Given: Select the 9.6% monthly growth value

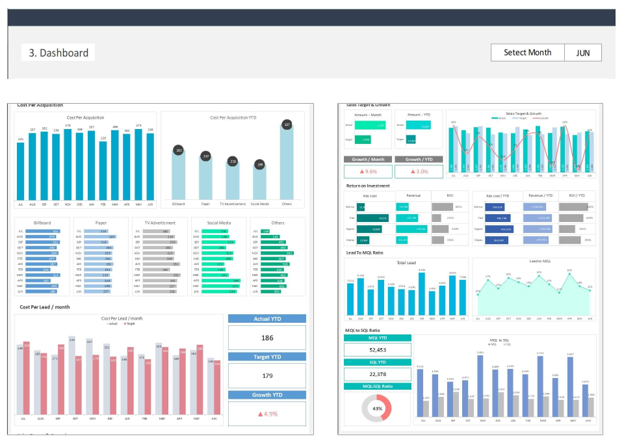Looking at the screenshot, I should coord(368,171).
